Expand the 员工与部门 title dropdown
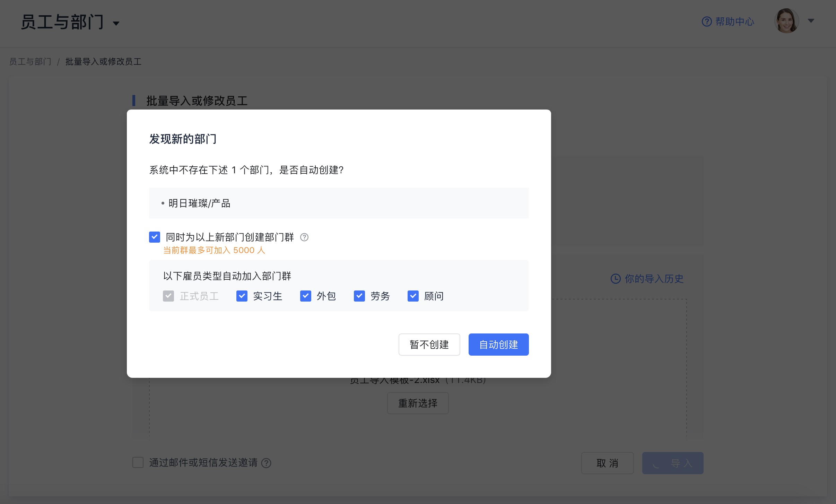This screenshot has height=504, width=836. click(116, 23)
